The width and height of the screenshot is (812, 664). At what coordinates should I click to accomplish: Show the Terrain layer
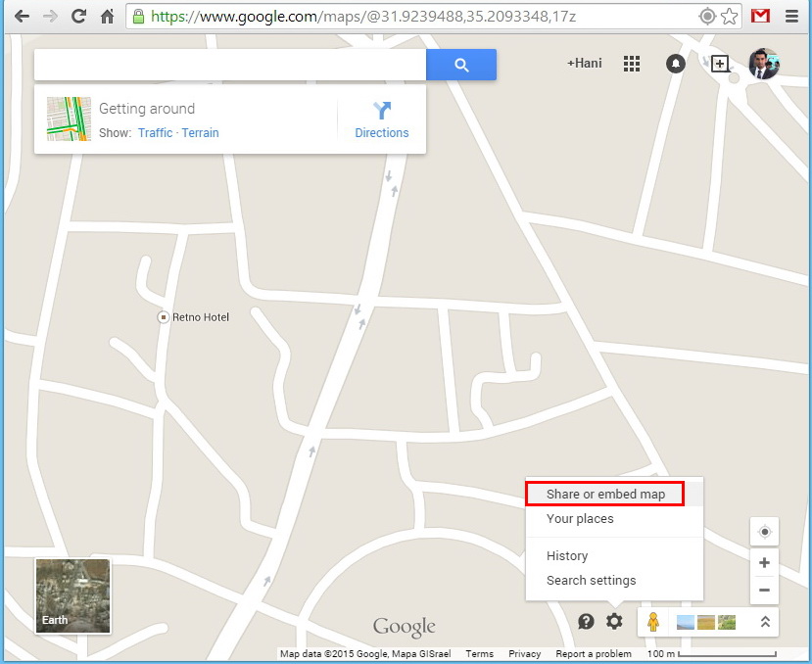[200, 133]
